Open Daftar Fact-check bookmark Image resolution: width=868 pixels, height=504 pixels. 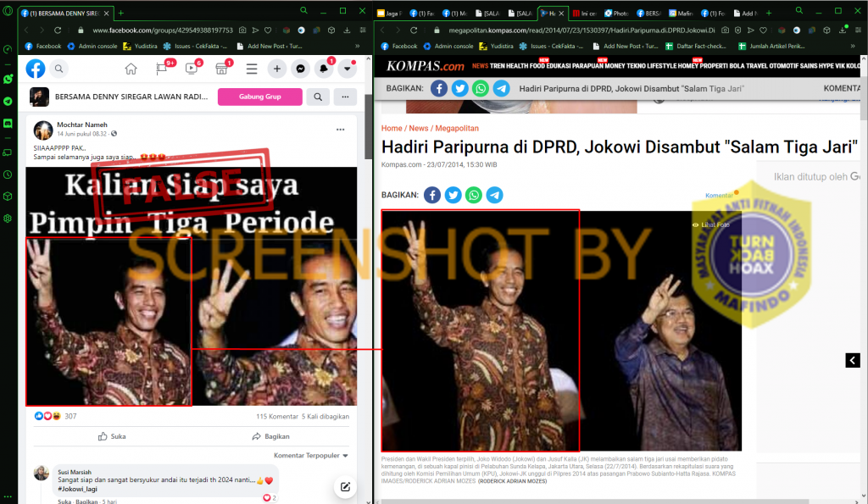(695, 47)
